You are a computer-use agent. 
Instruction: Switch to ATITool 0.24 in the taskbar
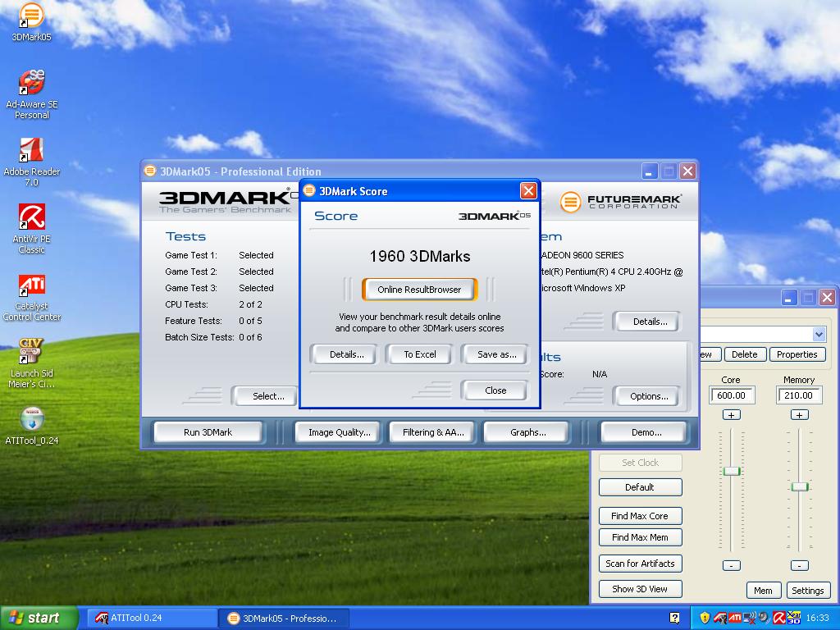[151, 618]
